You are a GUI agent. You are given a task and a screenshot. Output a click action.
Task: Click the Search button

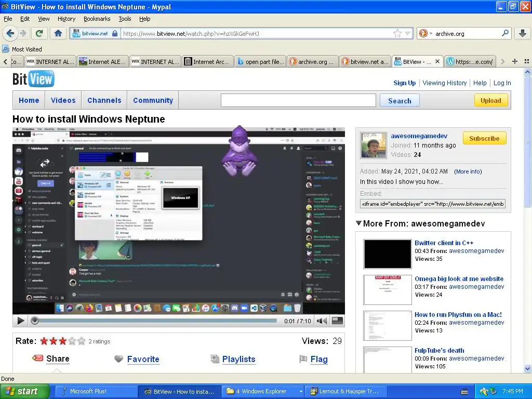click(x=400, y=100)
